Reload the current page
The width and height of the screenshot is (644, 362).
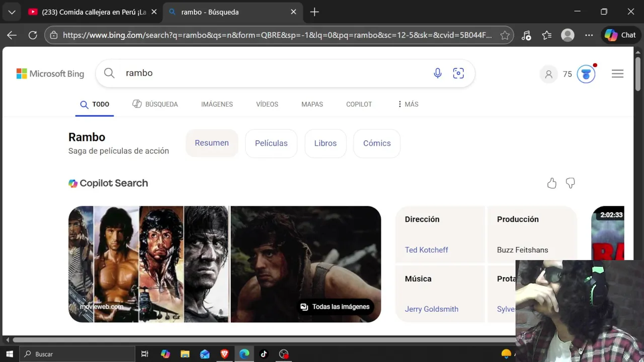pyautogui.click(x=33, y=35)
